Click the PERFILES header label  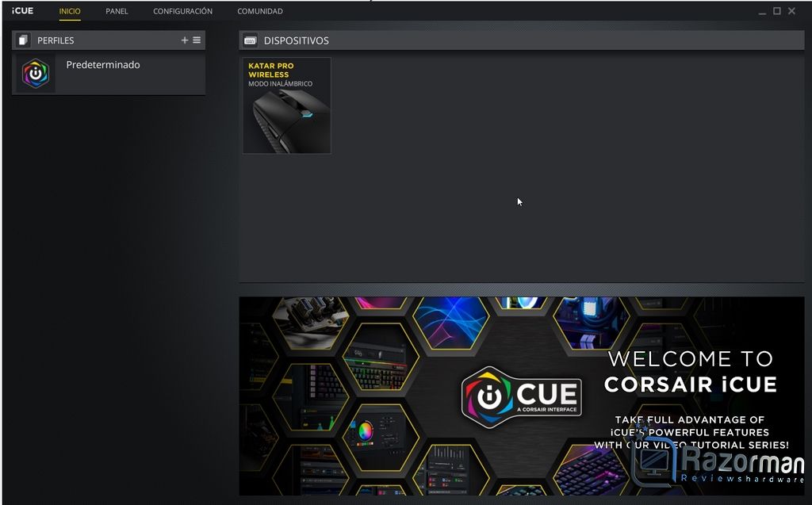pos(56,40)
